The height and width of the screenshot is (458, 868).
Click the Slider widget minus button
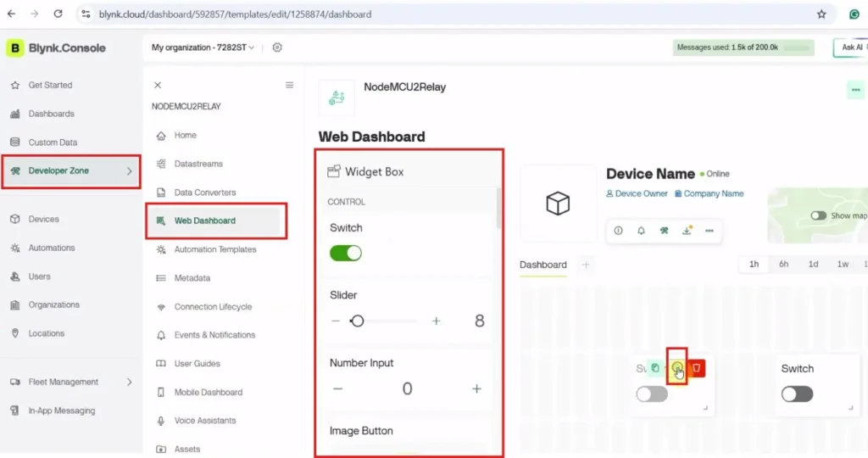336,321
